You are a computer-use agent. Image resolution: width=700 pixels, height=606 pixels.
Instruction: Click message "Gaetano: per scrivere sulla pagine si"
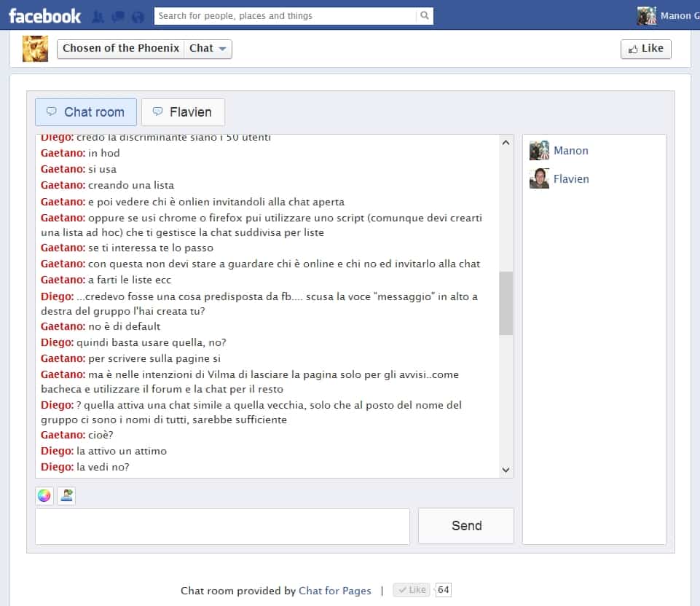(131, 358)
